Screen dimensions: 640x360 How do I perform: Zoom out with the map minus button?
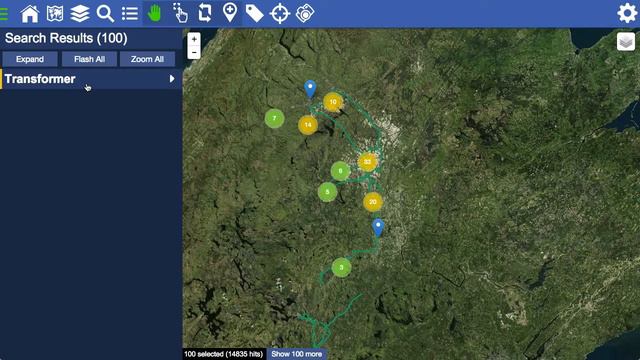(x=194, y=53)
